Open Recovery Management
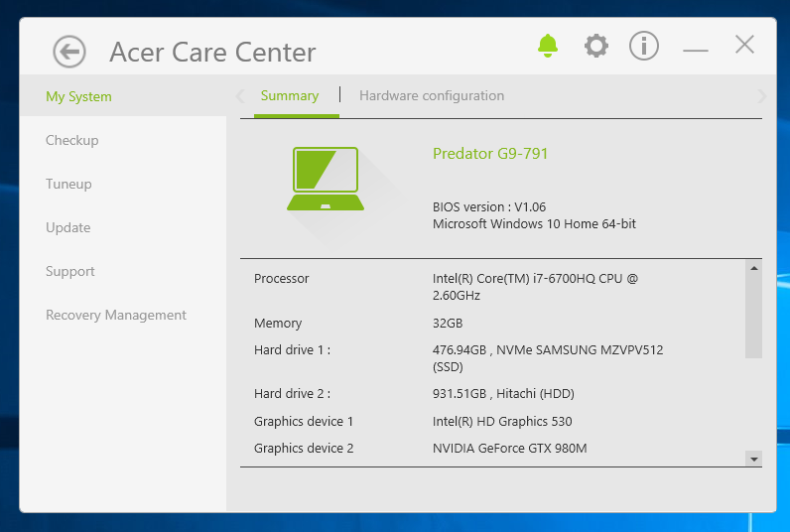The image size is (790, 532). point(116,315)
